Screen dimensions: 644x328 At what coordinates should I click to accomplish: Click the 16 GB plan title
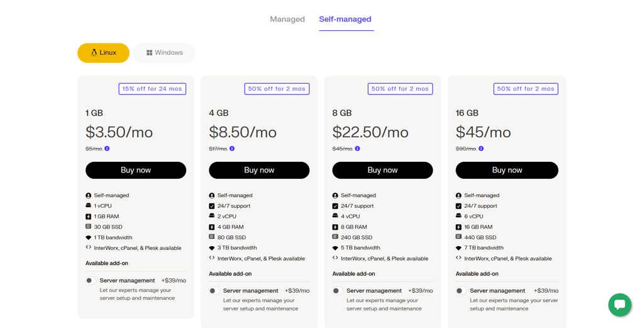[467, 113]
